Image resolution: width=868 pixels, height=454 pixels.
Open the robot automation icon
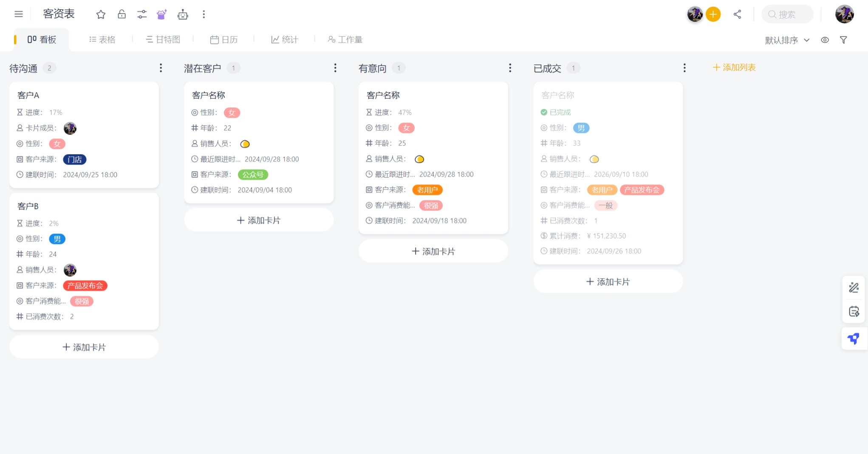[x=183, y=14]
